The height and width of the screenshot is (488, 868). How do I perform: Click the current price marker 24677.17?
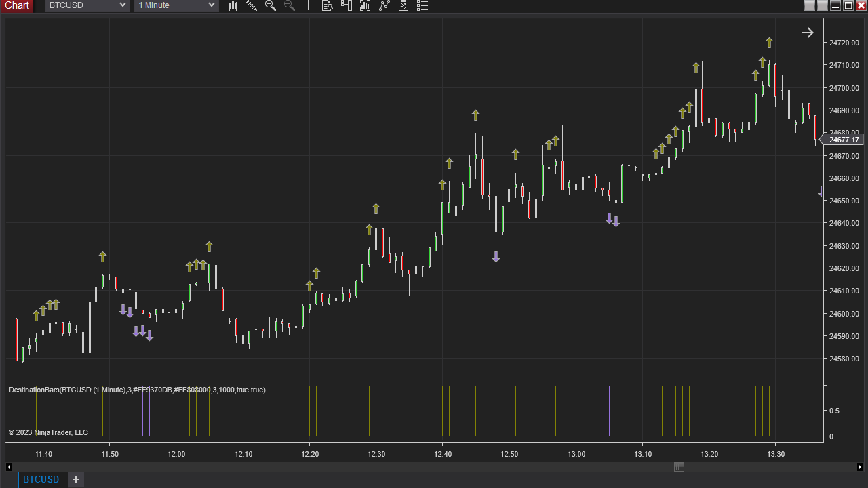click(x=841, y=140)
